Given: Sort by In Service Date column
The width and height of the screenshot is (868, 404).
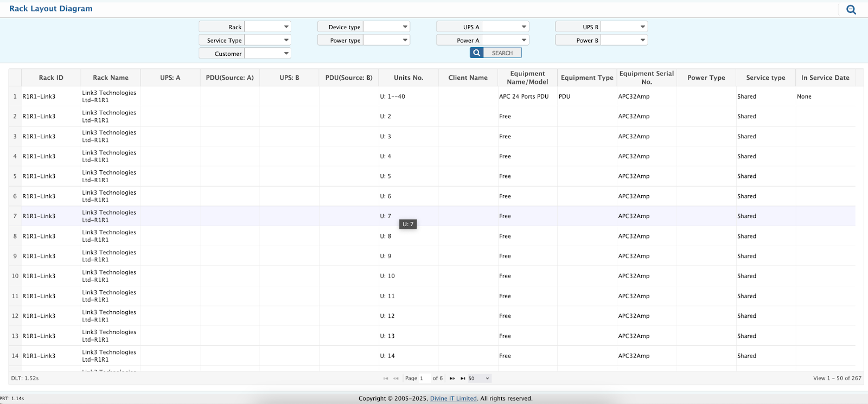Looking at the screenshot, I should point(825,78).
